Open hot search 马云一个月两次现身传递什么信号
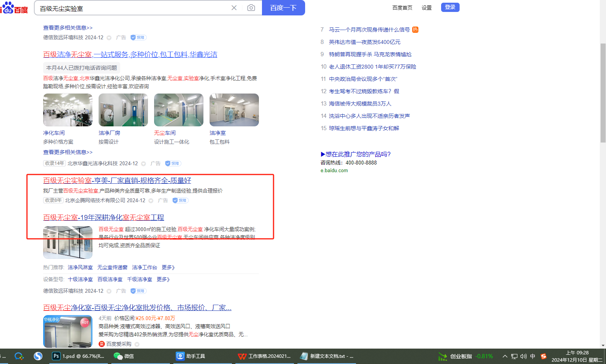 pyautogui.click(x=369, y=30)
